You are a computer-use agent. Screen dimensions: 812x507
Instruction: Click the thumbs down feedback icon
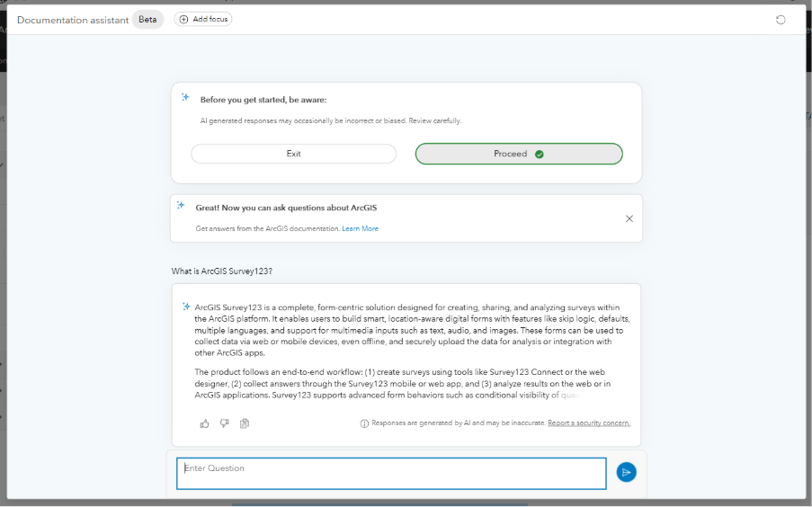(224, 423)
